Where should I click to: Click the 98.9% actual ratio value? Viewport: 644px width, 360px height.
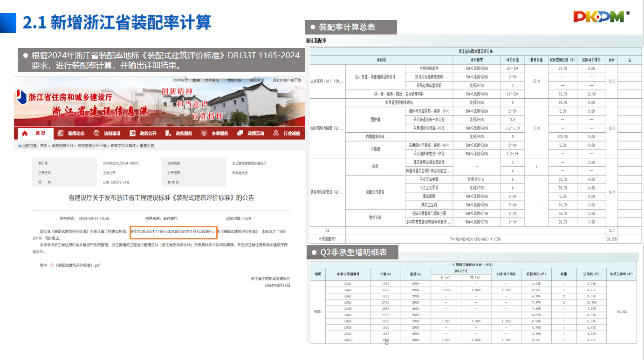(562, 102)
